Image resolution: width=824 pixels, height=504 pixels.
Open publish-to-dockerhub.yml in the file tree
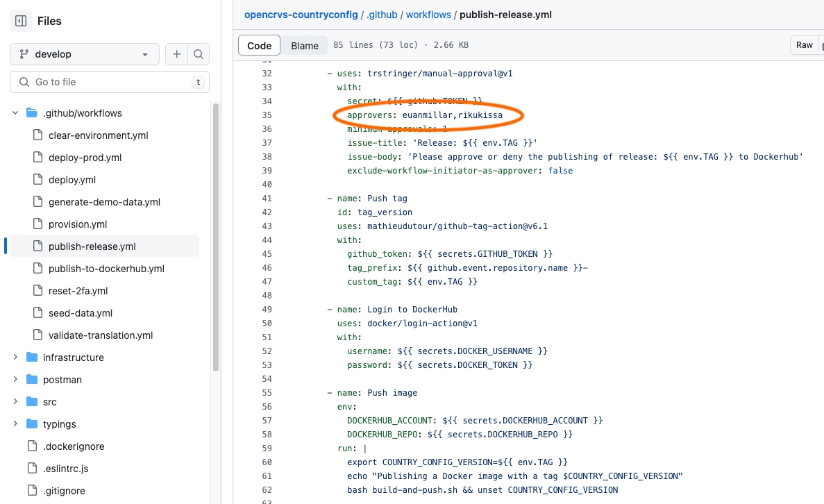(x=106, y=269)
